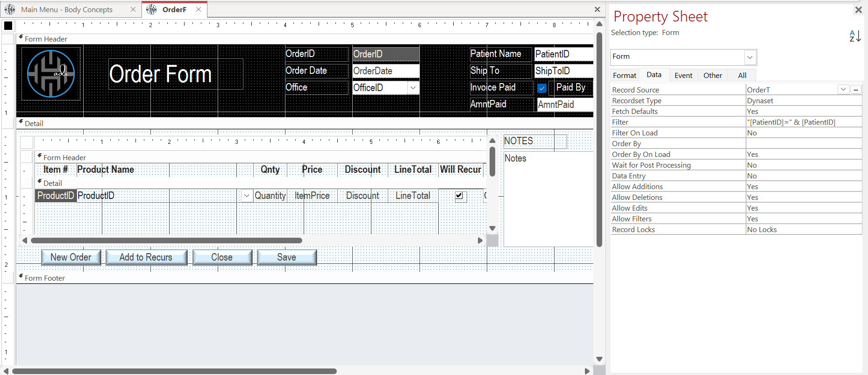Viewport: 868px width, 375px height.
Task: Open the Property Sheet object selector dropdown
Action: [749, 57]
